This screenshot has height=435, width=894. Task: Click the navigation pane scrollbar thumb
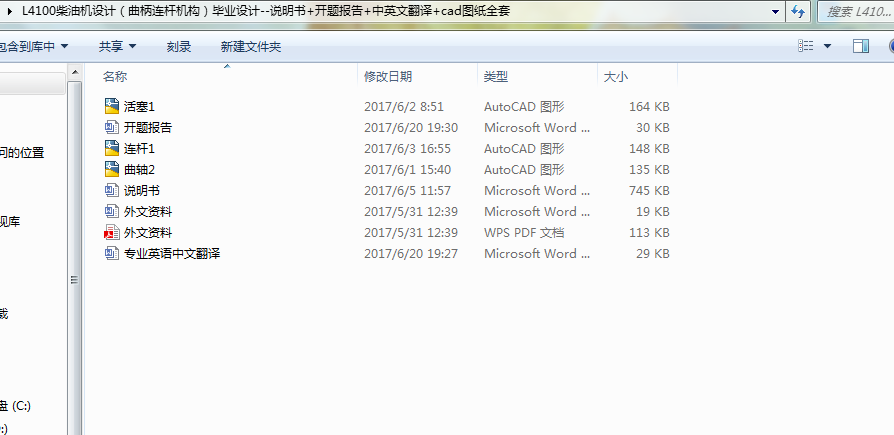[75, 279]
